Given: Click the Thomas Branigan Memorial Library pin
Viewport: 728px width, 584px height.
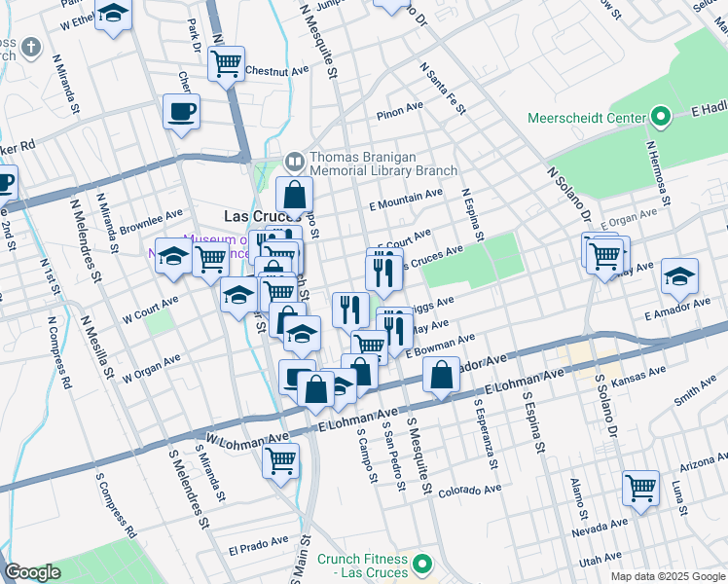Looking at the screenshot, I should [x=293, y=161].
